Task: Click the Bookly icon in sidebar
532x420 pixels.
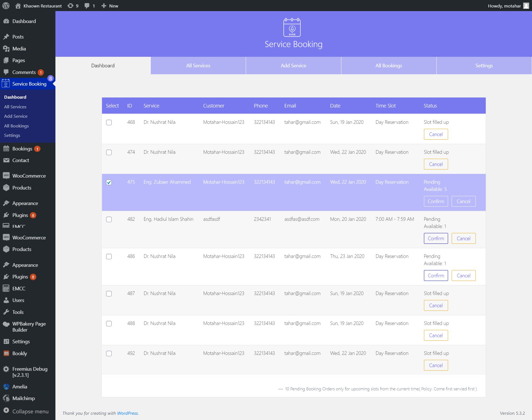Action: point(6,353)
